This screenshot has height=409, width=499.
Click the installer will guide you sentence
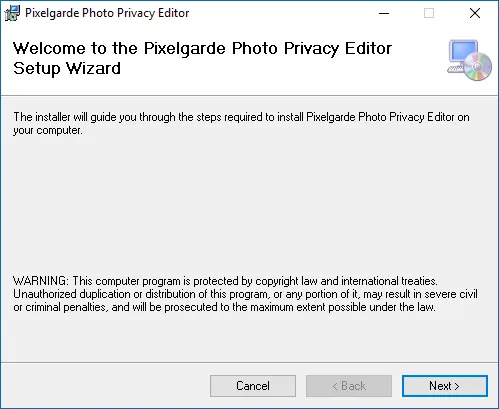click(241, 117)
